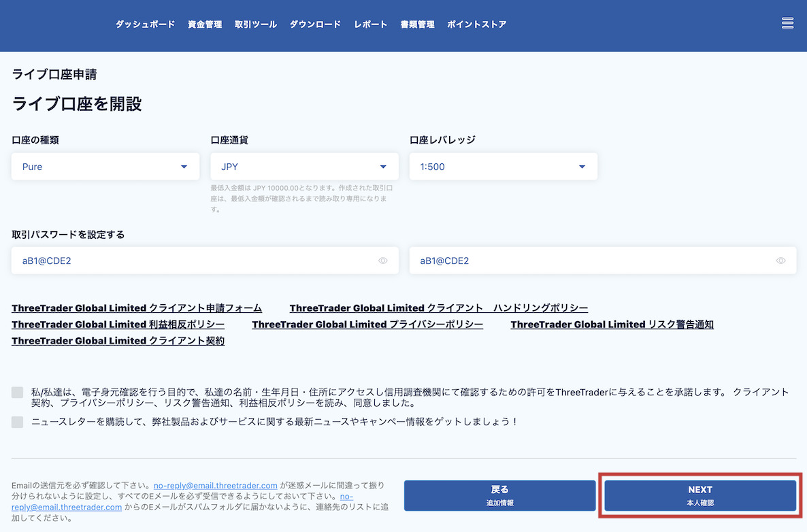Focus the first trading password input
Viewport: 807px width, 532px height.
click(x=205, y=261)
